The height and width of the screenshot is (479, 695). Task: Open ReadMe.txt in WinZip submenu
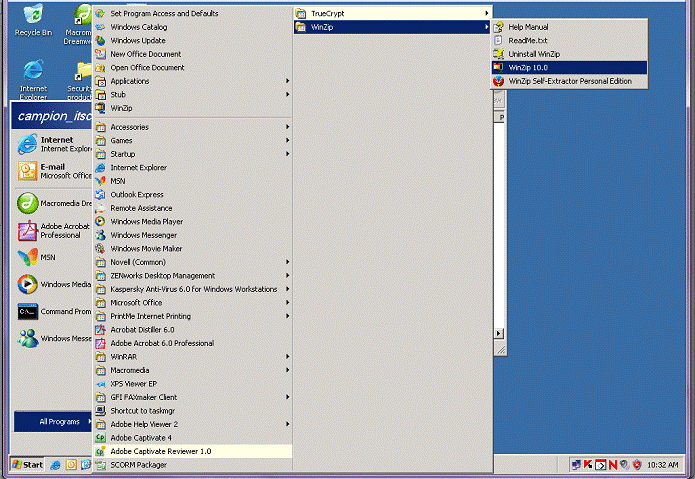point(569,40)
